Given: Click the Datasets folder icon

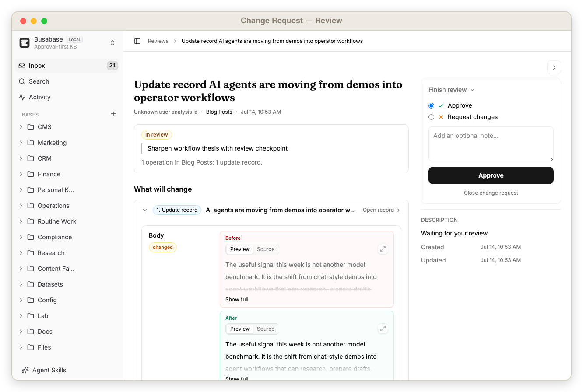Looking at the screenshot, I should [31, 284].
